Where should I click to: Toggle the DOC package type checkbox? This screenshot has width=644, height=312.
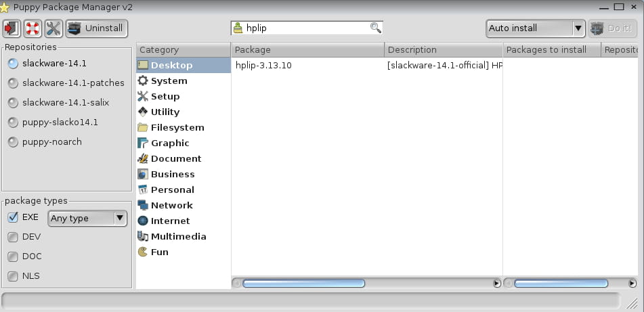[13, 257]
